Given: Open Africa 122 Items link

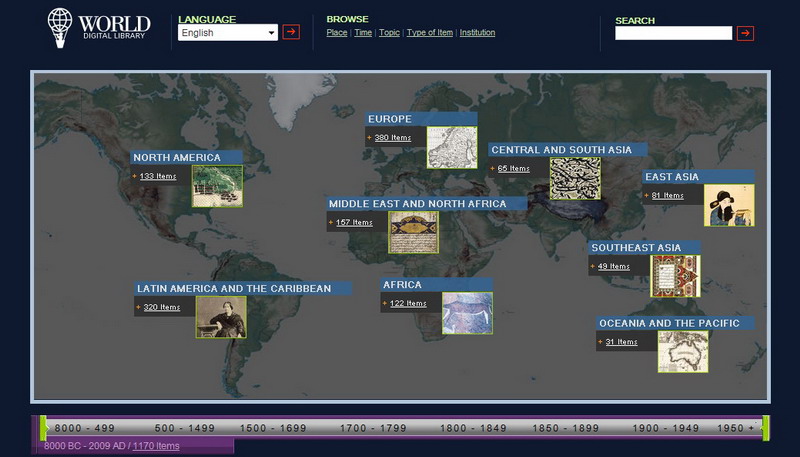Looking at the screenshot, I should 408,303.
